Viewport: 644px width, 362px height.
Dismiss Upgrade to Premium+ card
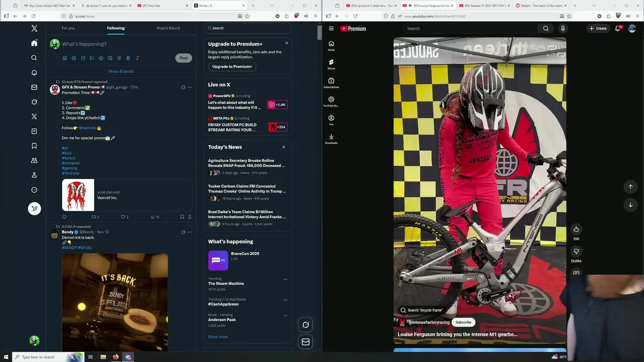point(287,43)
